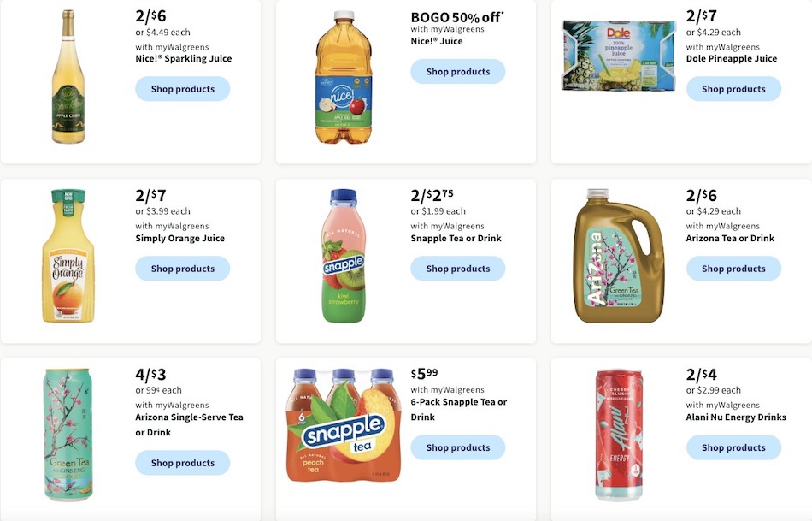812x521 pixels.
Task: Open the Arizona Green Tea gallon jug image
Action: click(x=618, y=257)
